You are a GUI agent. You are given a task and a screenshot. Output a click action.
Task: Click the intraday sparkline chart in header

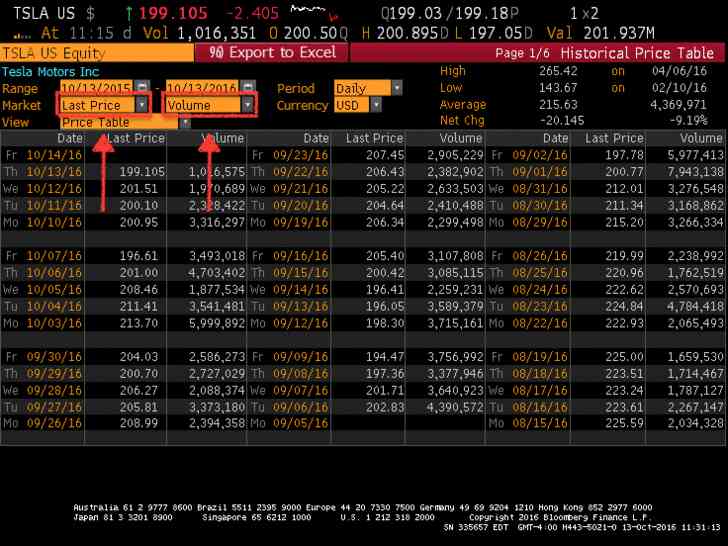tap(314, 13)
